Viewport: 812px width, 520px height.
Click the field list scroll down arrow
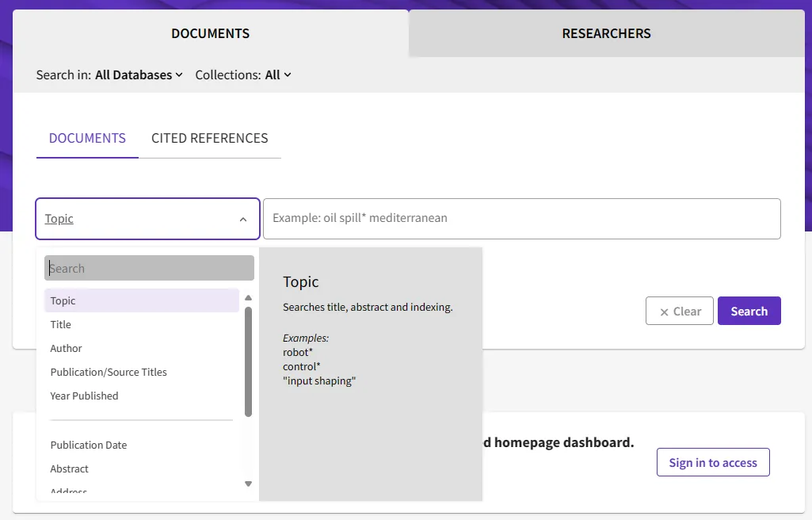(x=248, y=484)
